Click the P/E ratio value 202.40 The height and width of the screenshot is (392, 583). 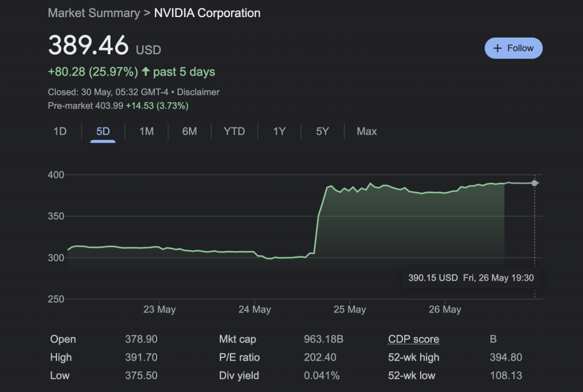[x=320, y=357]
